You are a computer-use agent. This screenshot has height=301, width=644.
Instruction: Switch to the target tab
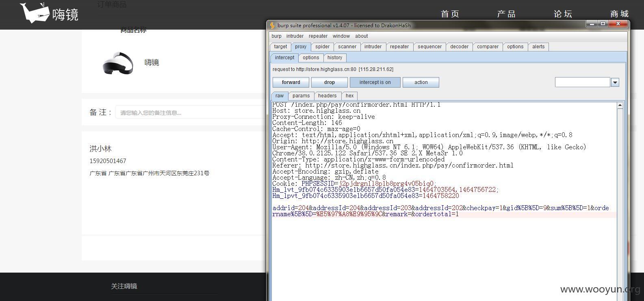(x=280, y=47)
